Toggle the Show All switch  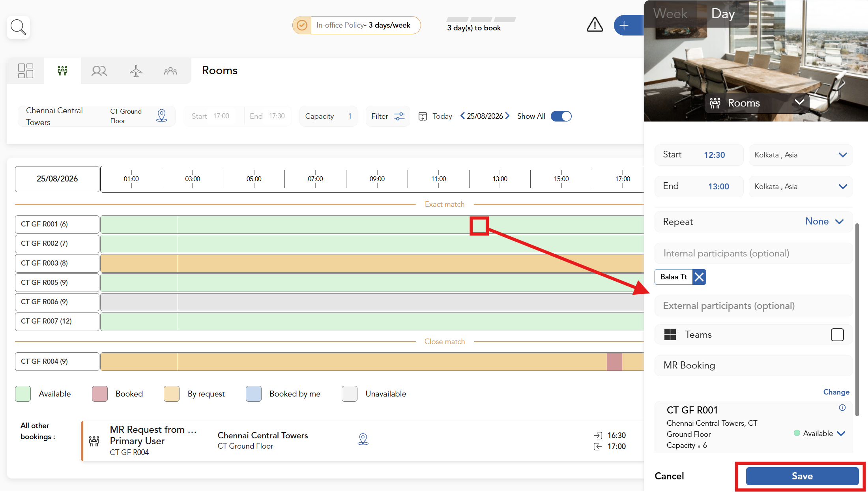561,116
